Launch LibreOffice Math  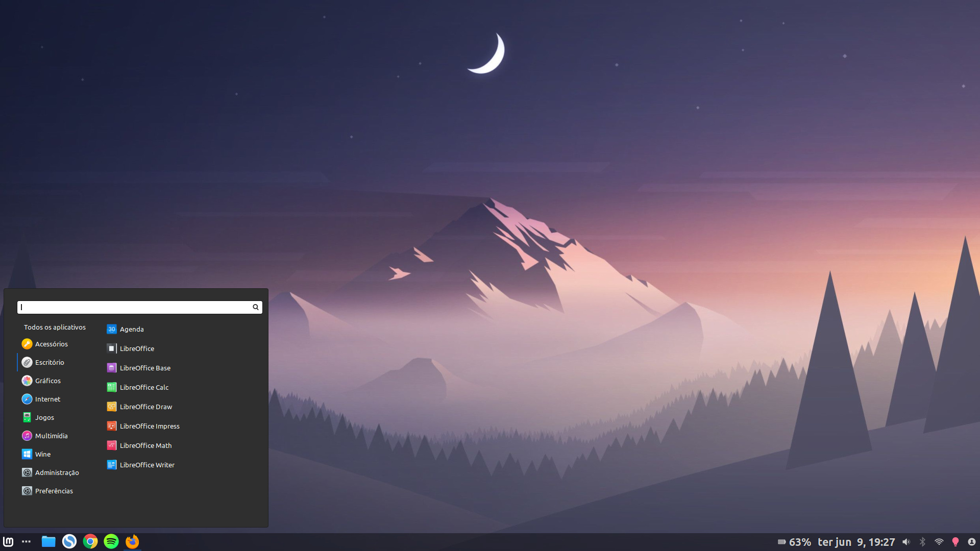tap(145, 445)
